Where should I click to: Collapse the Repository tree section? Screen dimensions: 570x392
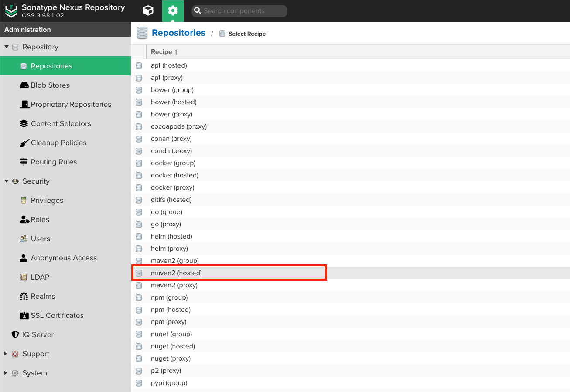[7, 47]
